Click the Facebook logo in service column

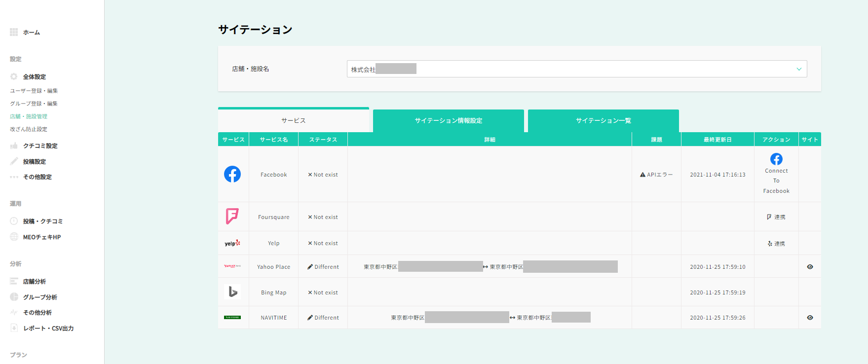tap(232, 174)
